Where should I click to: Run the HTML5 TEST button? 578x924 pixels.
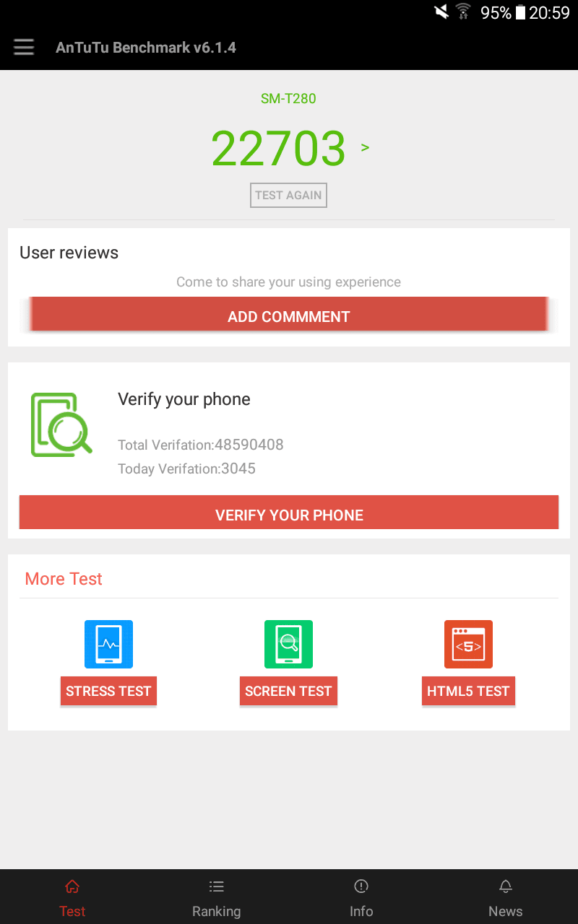click(468, 691)
